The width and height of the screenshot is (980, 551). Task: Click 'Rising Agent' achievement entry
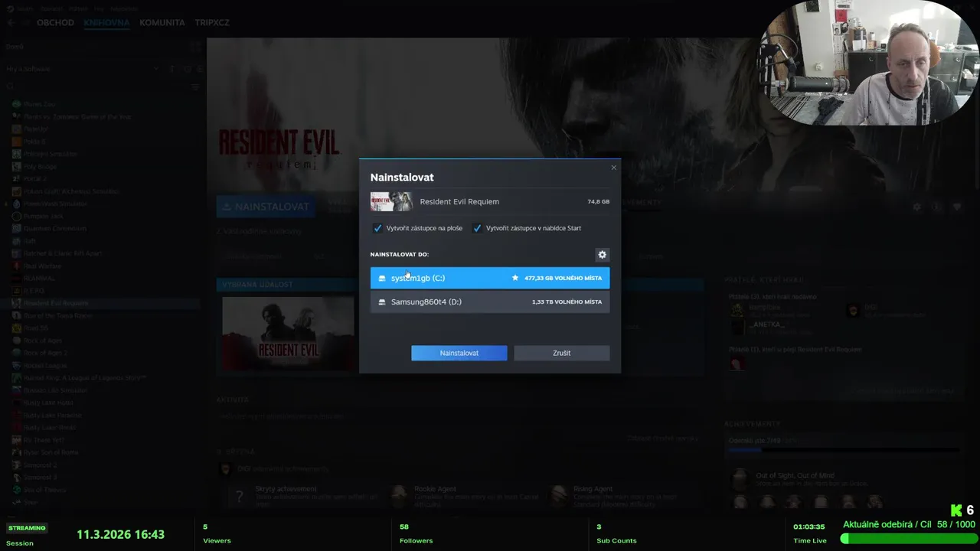593,488
